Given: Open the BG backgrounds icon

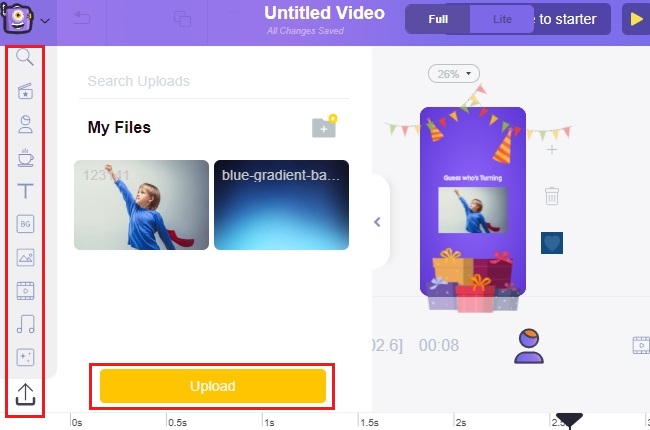Looking at the screenshot, I should (x=25, y=224).
